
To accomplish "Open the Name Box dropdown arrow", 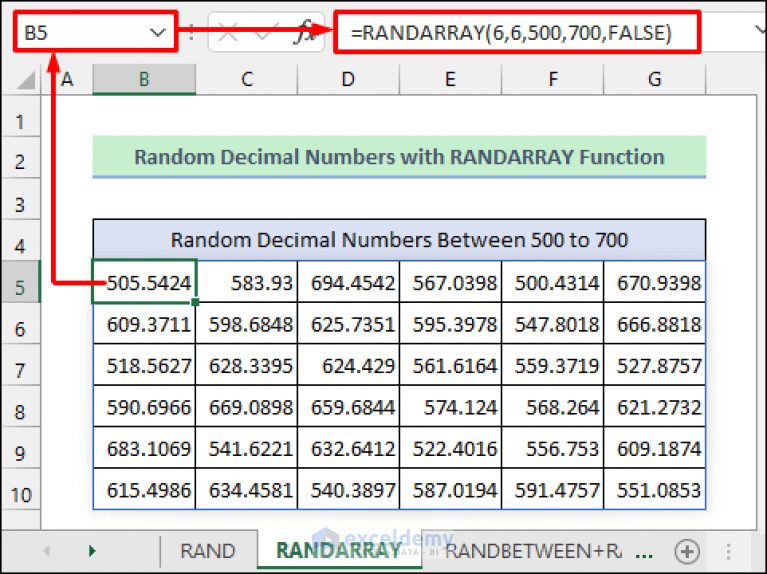I will (x=158, y=33).
